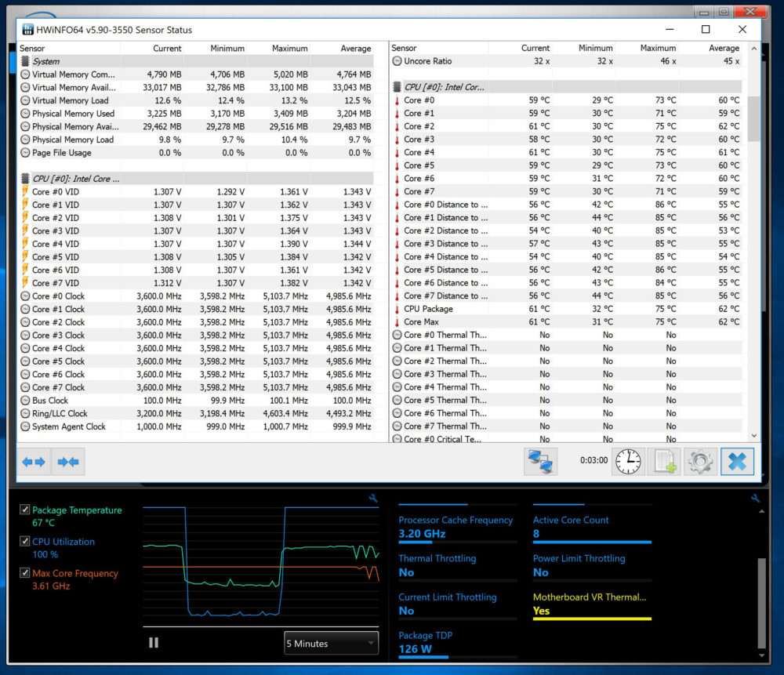Image resolution: width=784 pixels, height=675 pixels.
Task: Click the Package TDP label
Action: pyautogui.click(x=426, y=636)
